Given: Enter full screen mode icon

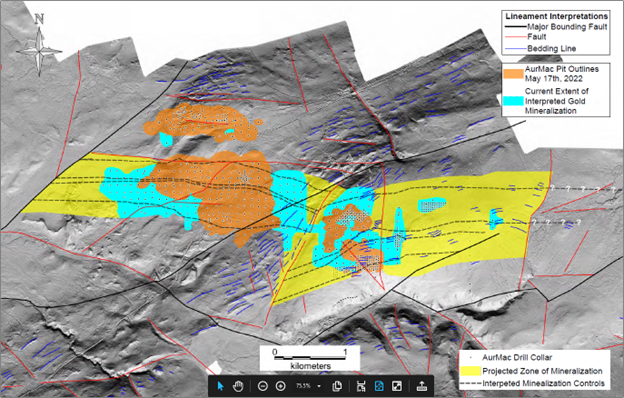Looking at the screenshot, I should pos(397,386).
